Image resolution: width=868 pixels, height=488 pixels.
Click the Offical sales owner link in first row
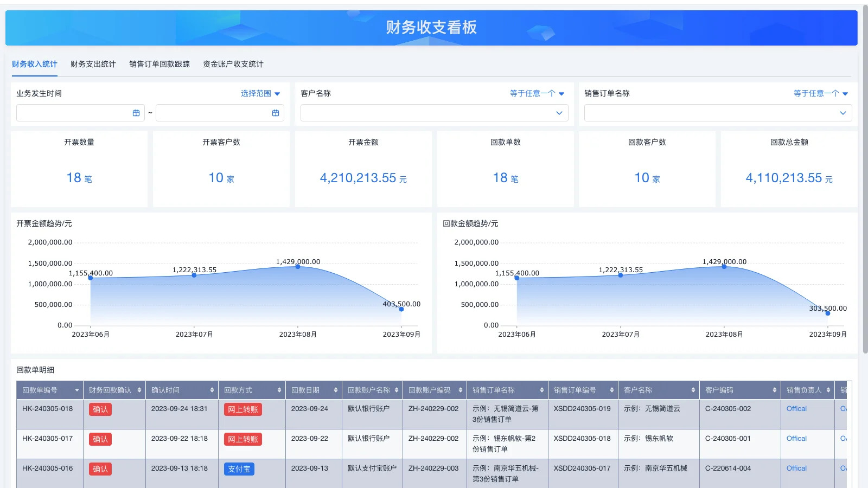796,408
